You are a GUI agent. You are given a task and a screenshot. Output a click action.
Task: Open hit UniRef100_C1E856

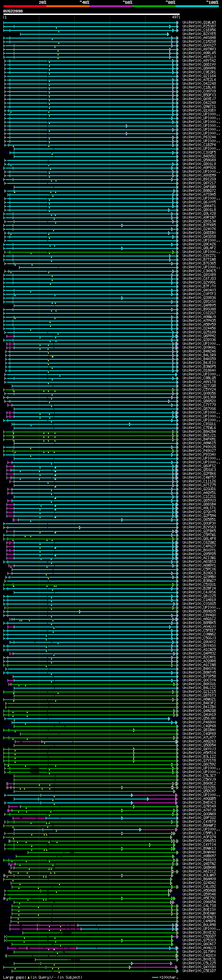[199, 30]
